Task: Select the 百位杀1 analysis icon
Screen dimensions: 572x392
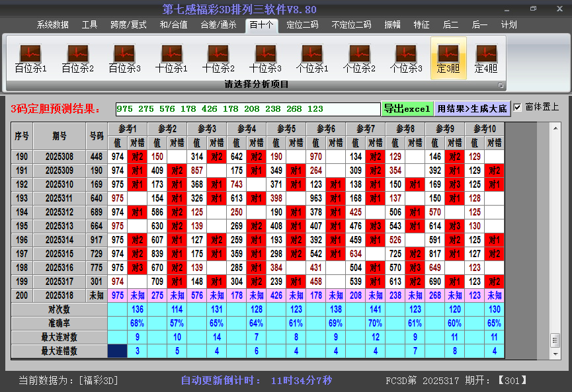Action: tap(30, 58)
